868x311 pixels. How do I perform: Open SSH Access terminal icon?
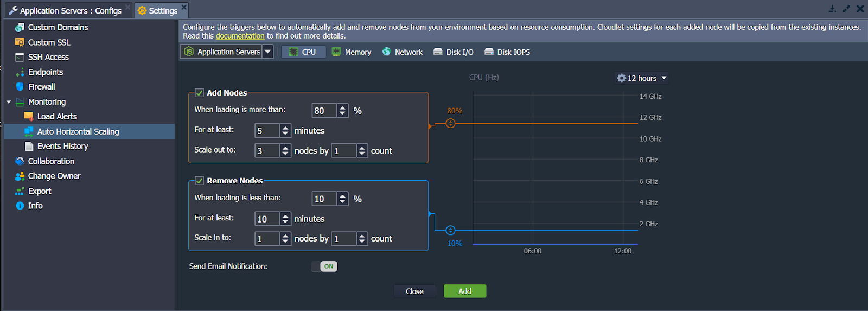[x=20, y=57]
